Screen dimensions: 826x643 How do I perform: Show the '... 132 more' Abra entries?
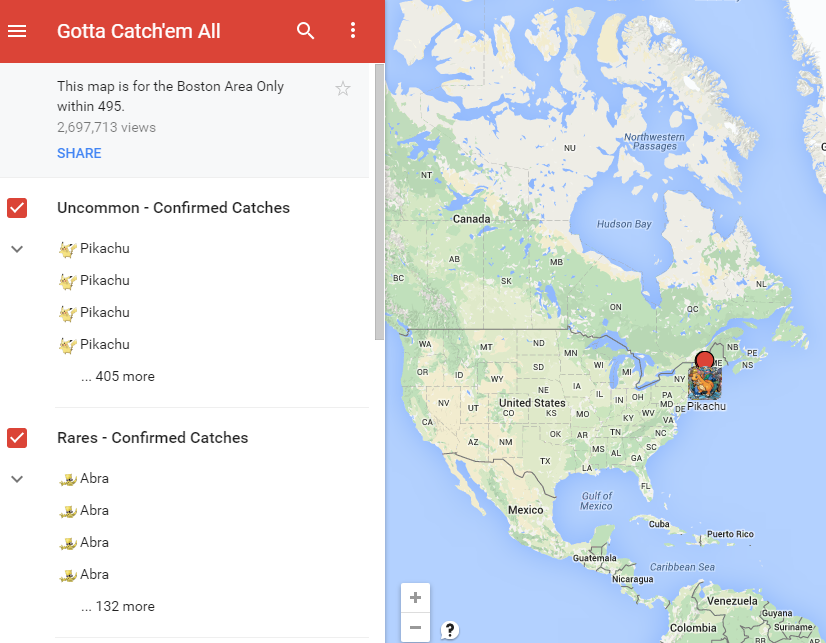pos(118,606)
